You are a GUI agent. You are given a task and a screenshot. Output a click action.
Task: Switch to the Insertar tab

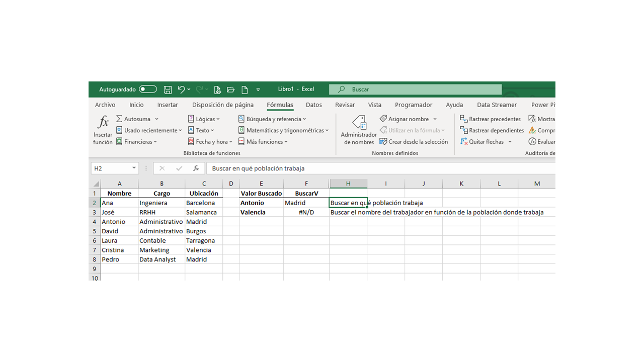pos(168,105)
